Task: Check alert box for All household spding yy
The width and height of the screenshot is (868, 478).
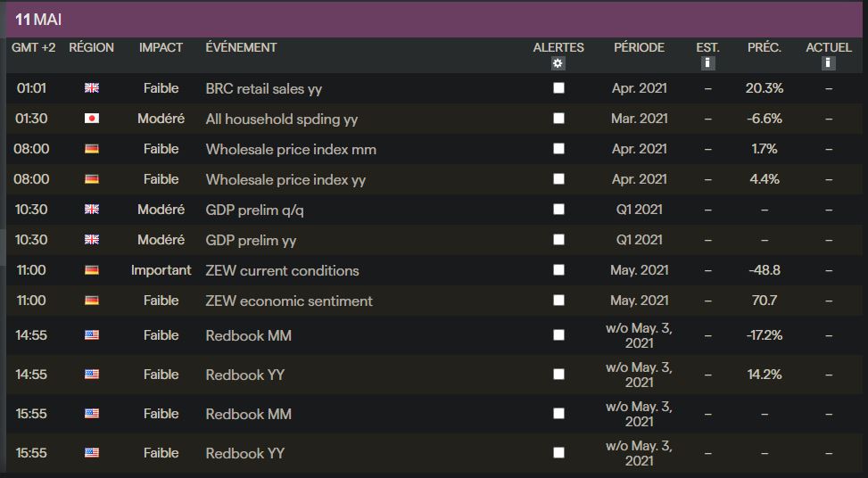Action: (558, 119)
